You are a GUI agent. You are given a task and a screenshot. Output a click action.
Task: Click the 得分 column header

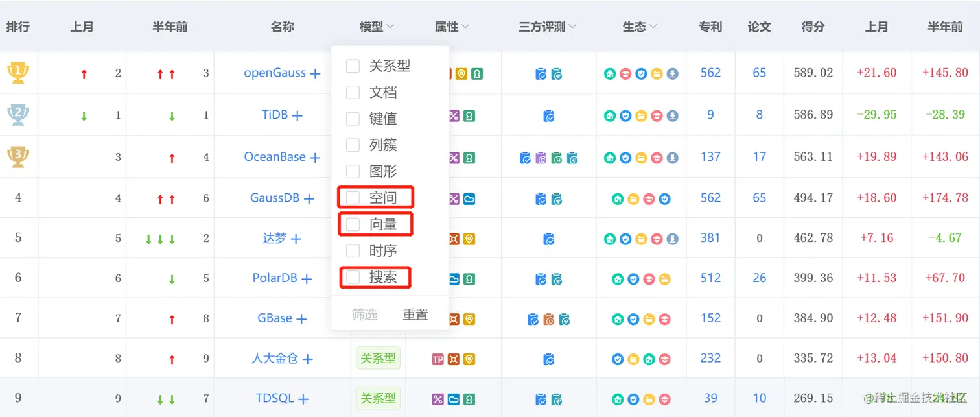[813, 27]
